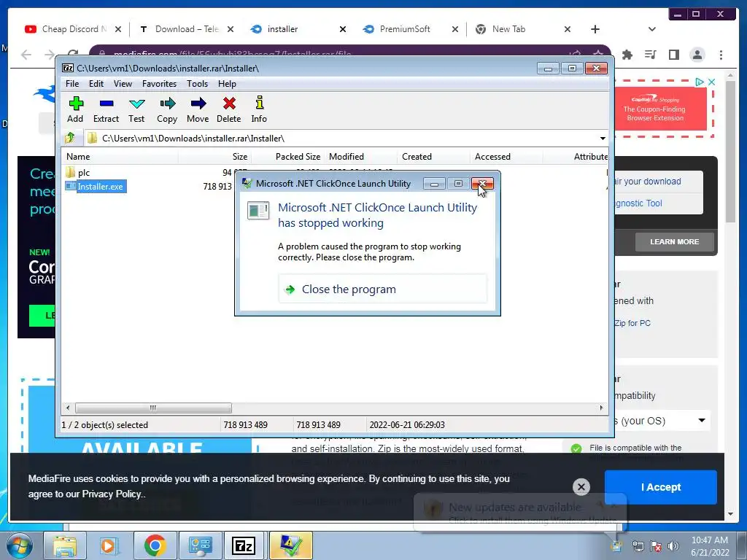Click the volume speaker tray icon
This screenshot has width=747, height=560.
click(x=673, y=546)
